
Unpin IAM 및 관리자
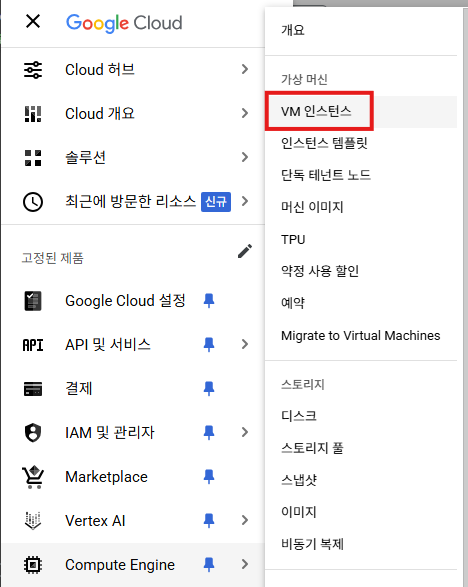click(209, 432)
